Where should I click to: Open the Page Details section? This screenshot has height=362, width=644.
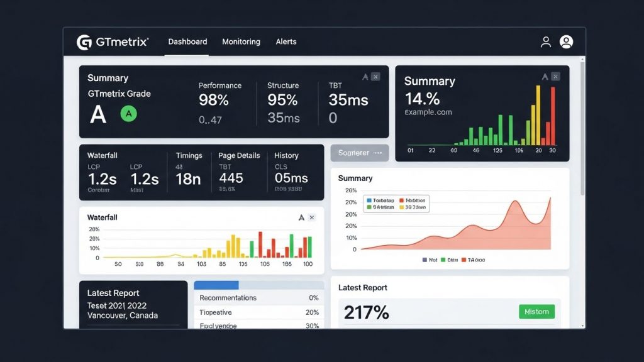point(239,156)
